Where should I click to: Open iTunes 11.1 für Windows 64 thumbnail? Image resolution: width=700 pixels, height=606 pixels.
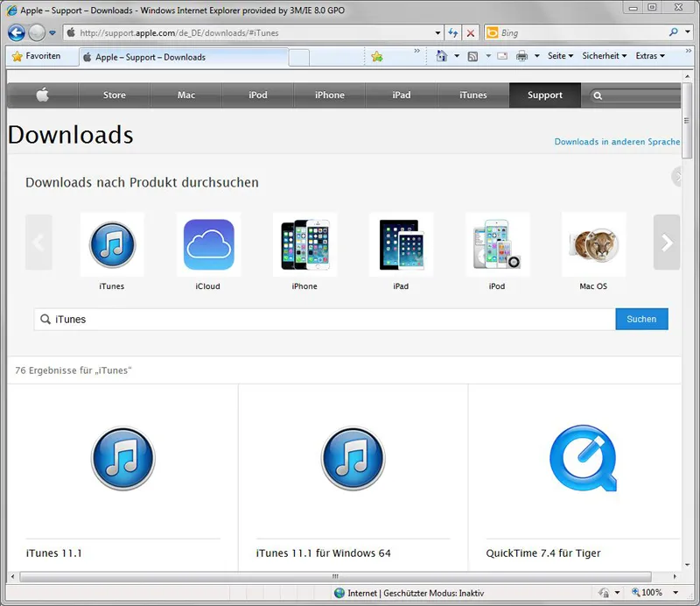(353, 458)
